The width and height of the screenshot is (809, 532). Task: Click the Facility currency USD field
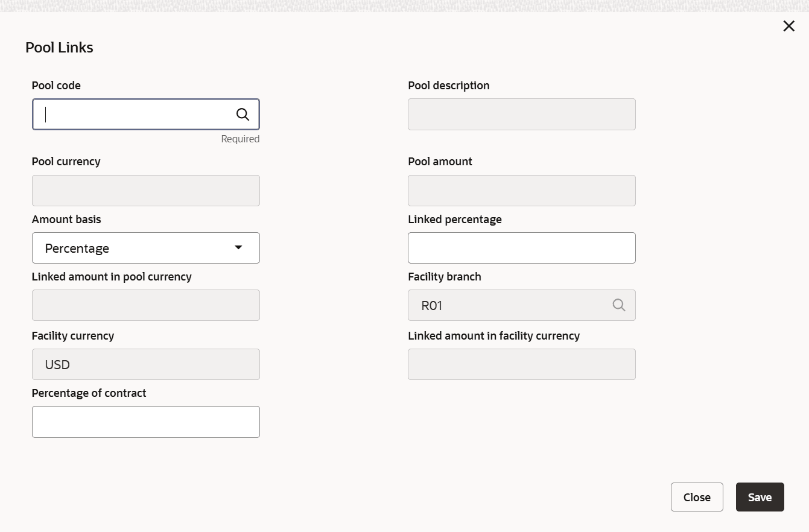[x=145, y=364]
